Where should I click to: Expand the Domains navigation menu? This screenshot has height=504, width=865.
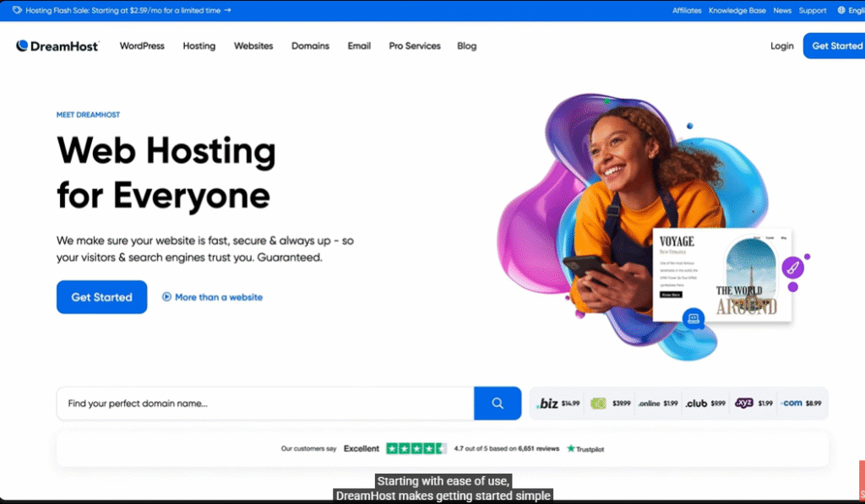pos(310,46)
